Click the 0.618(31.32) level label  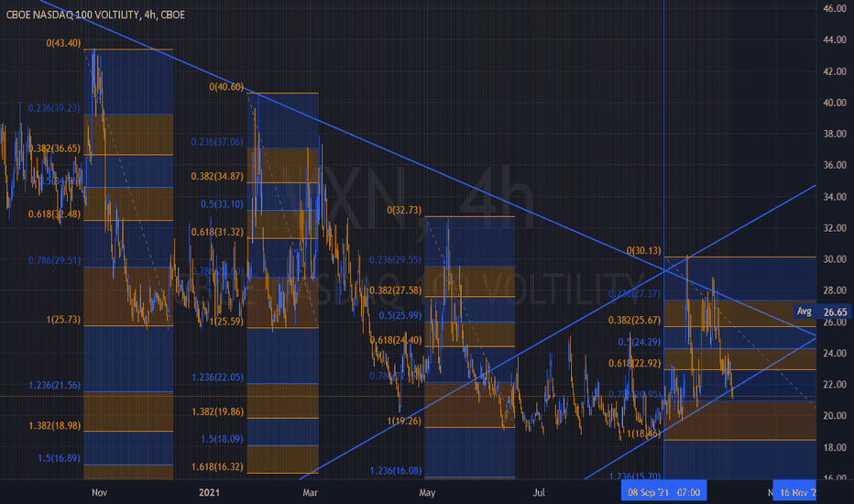click(x=217, y=232)
